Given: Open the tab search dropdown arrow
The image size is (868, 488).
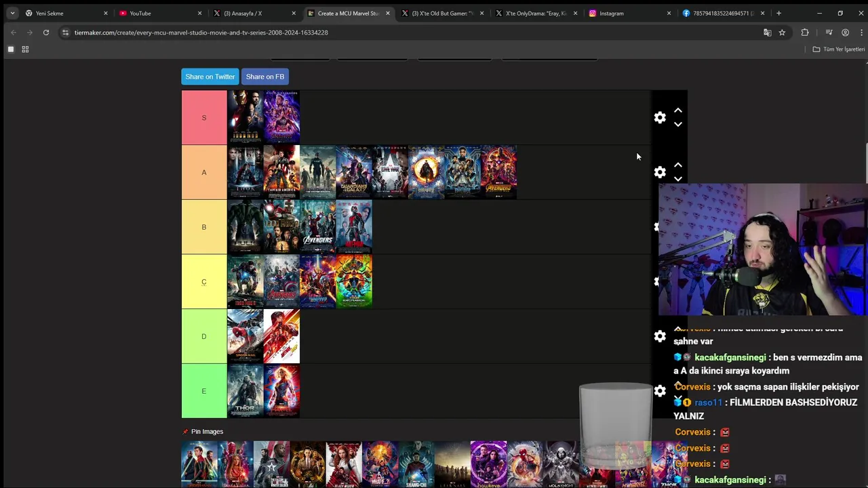Looking at the screenshot, I should pos(12,13).
